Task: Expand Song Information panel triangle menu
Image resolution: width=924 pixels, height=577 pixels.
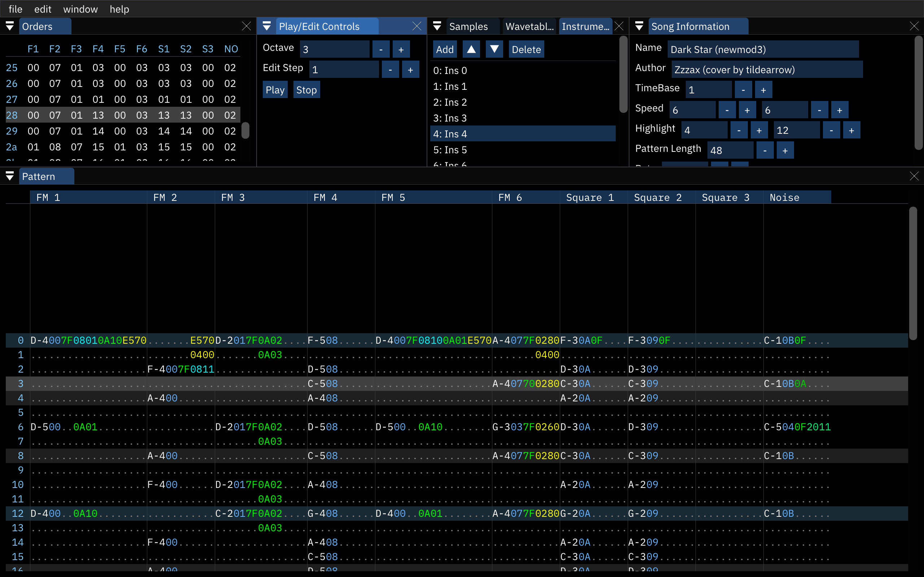Action: 639,26
